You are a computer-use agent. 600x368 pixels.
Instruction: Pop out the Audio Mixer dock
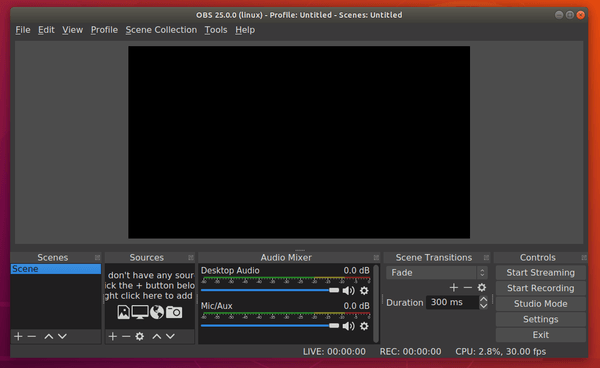click(x=377, y=257)
